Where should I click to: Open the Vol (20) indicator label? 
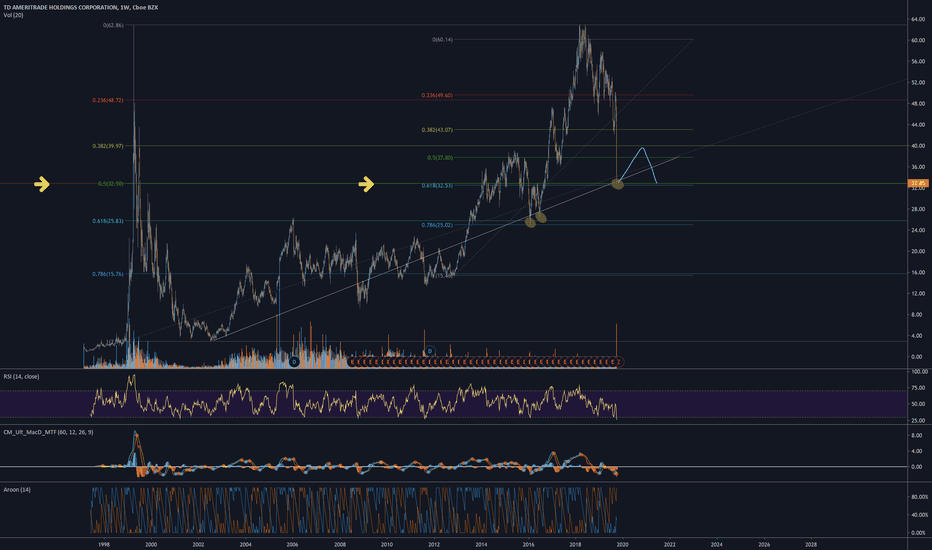pyautogui.click(x=14, y=15)
